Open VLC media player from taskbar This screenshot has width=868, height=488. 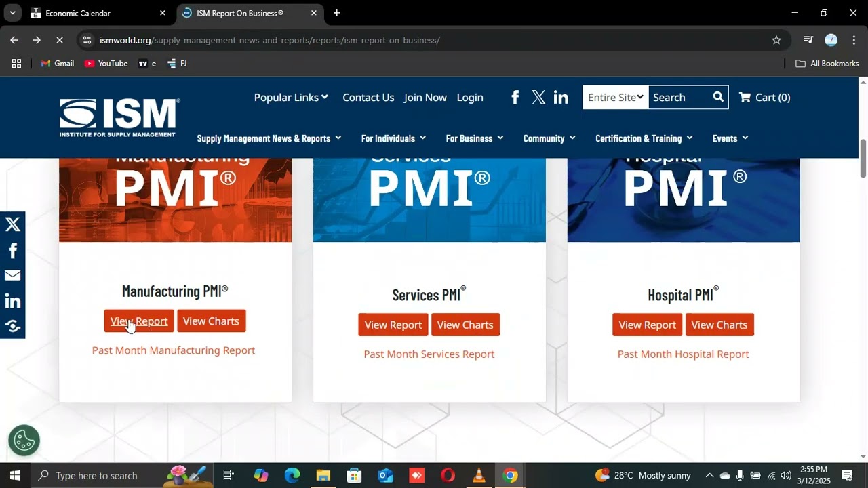click(479, 475)
